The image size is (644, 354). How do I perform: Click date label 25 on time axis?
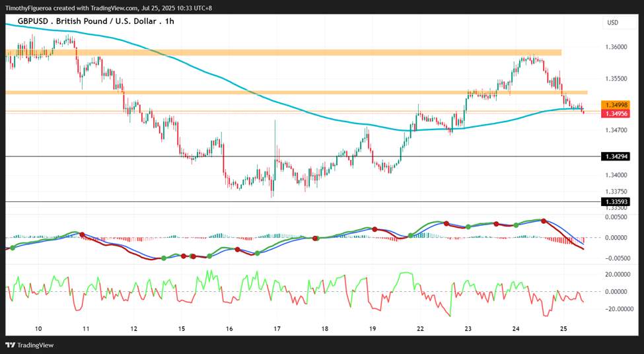pos(563,329)
